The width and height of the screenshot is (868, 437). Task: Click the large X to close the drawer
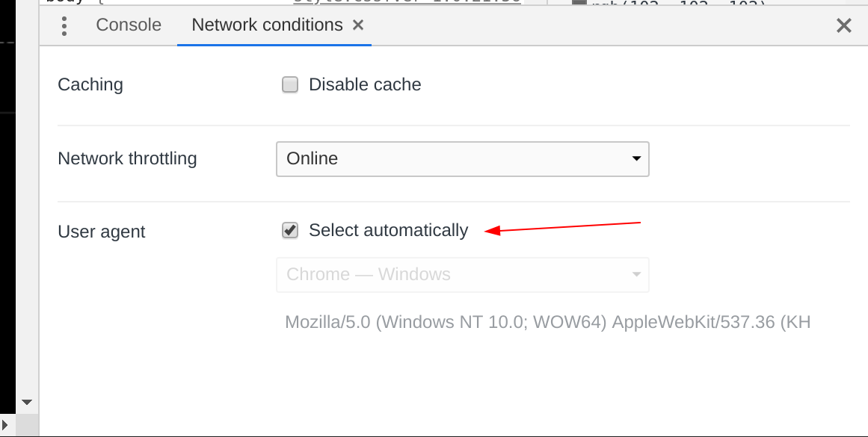[844, 25]
